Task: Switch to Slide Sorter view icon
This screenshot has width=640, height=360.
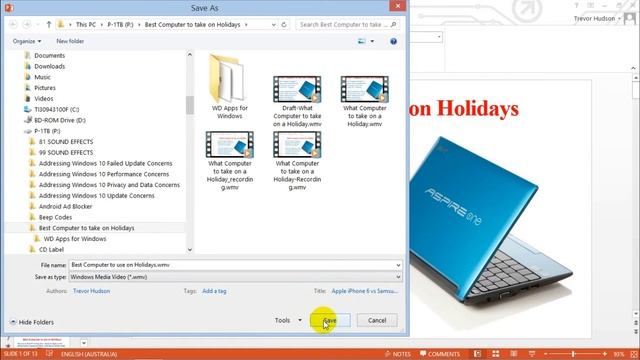Action: [496, 354]
